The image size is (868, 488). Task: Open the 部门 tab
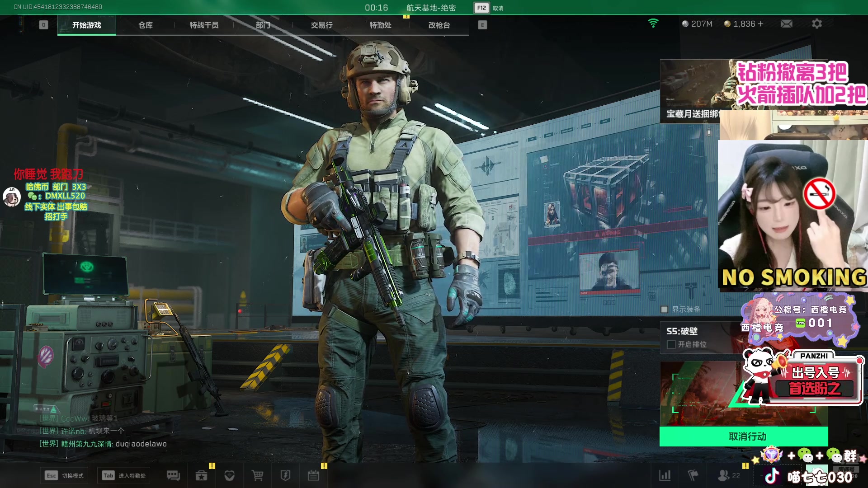pos(263,25)
